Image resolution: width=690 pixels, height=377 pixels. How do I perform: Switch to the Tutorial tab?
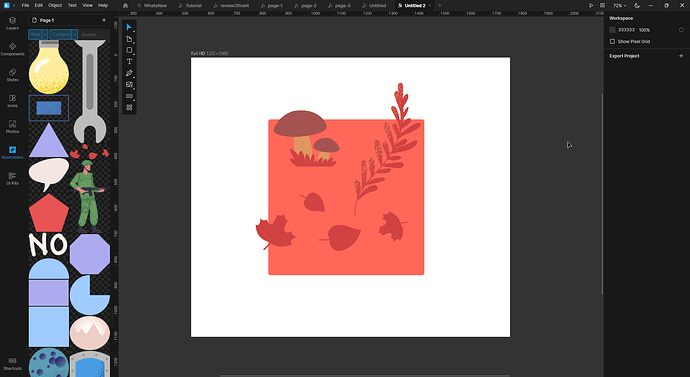(191, 6)
